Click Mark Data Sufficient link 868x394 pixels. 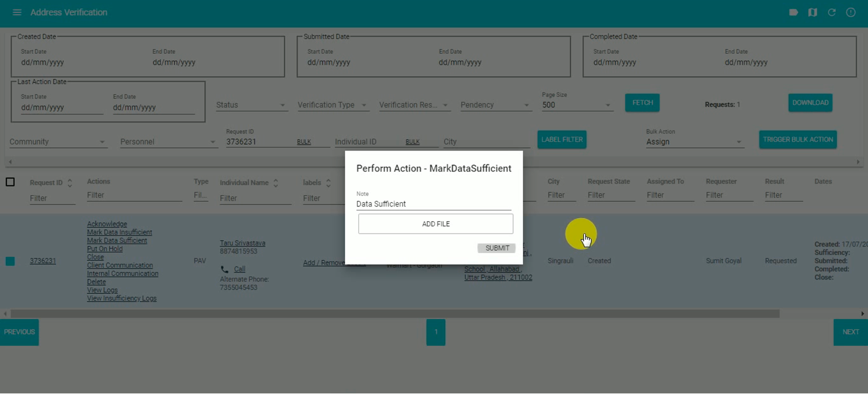coord(117,241)
